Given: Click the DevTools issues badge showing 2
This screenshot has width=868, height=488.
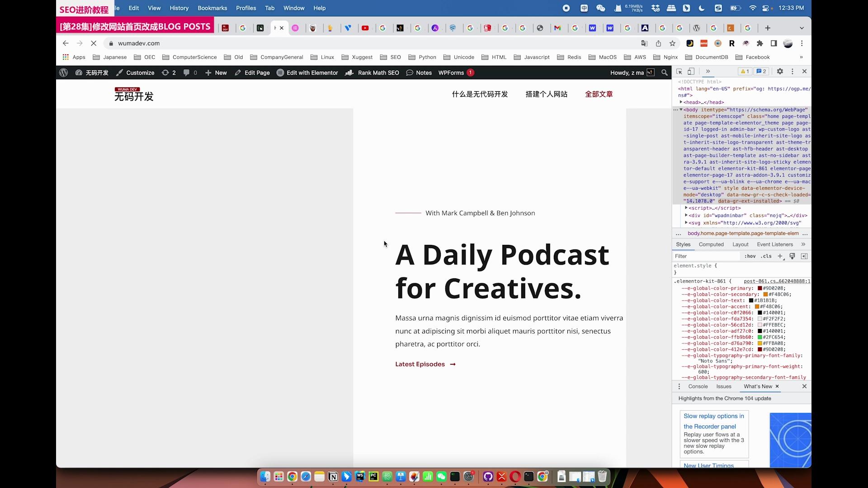Looking at the screenshot, I should pyautogui.click(x=761, y=71).
